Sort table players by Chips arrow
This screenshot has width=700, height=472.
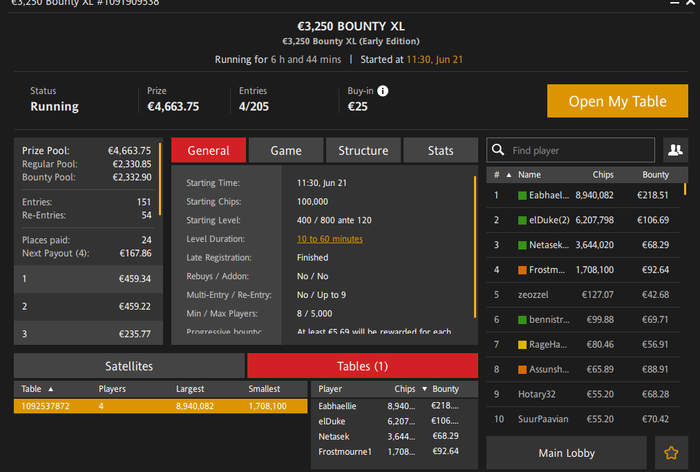click(x=424, y=389)
